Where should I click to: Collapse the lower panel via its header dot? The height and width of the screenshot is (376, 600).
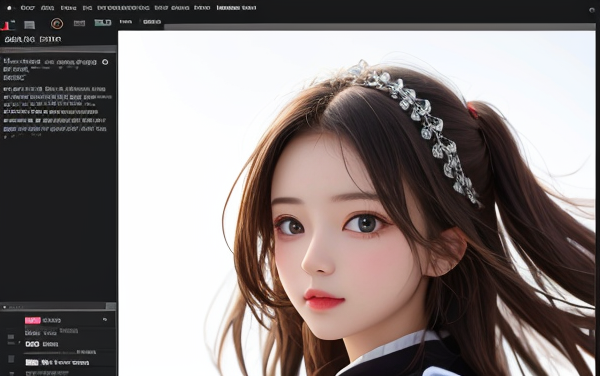tap(5, 307)
